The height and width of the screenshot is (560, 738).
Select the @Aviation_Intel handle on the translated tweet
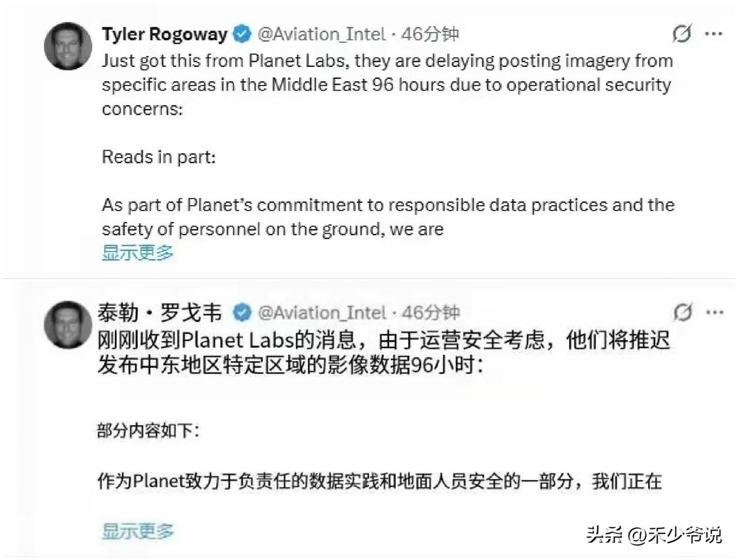(x=323, y=313)
